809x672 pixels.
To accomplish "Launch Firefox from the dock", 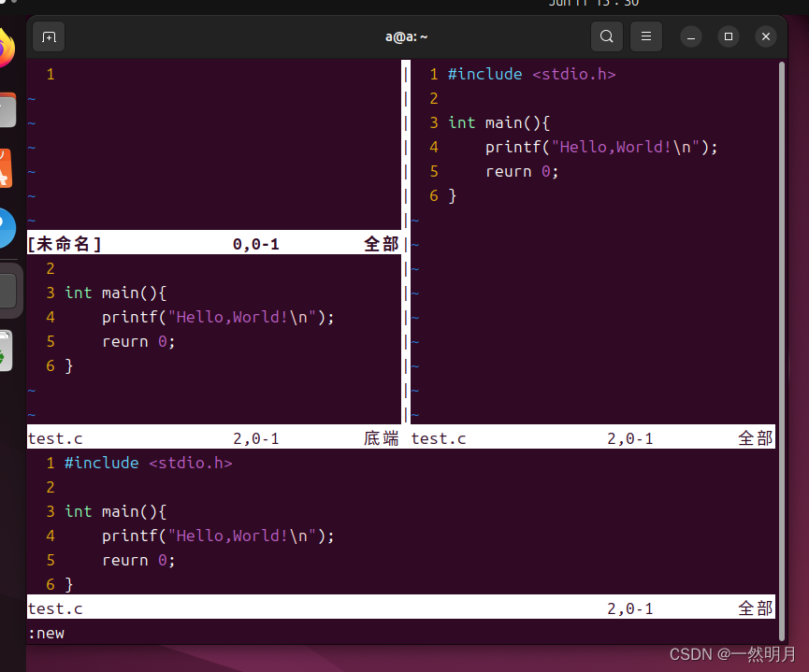I will 7,49.
